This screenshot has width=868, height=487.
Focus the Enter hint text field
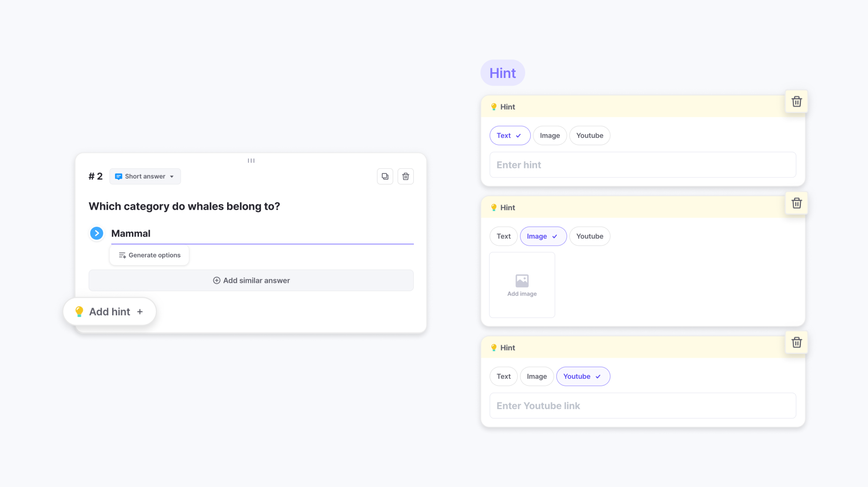[643, 165]
